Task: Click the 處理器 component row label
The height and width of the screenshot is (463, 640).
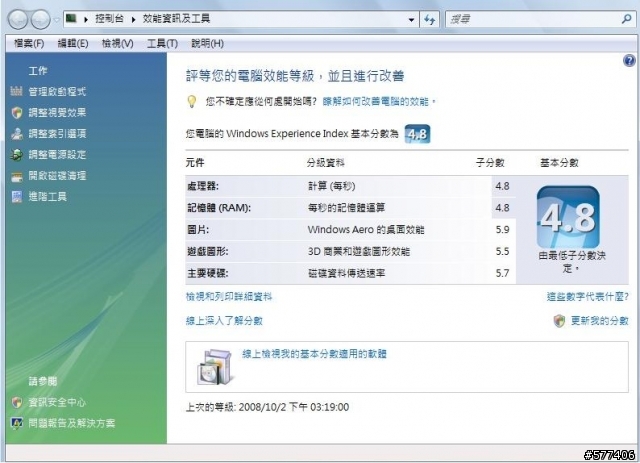Action: tap(203, 186)
